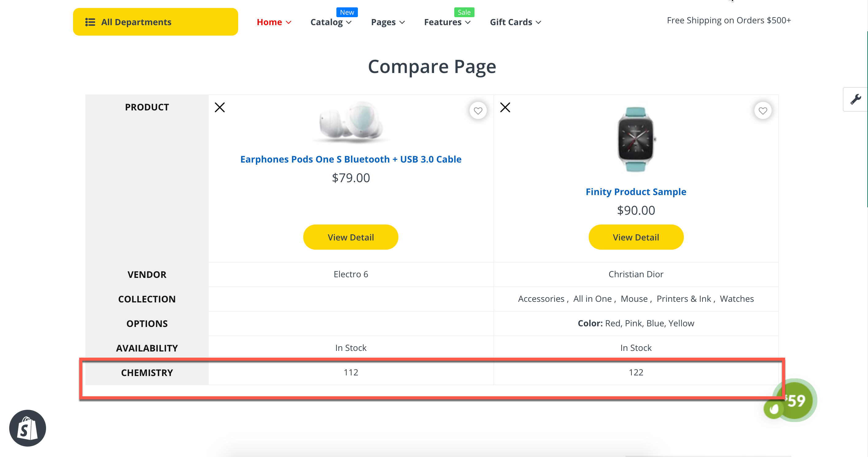Image resolution: width=868 pixels, height=457 pixels.
Task: Open Finity Product Sample title link
Action: click(x=636, y=192)
